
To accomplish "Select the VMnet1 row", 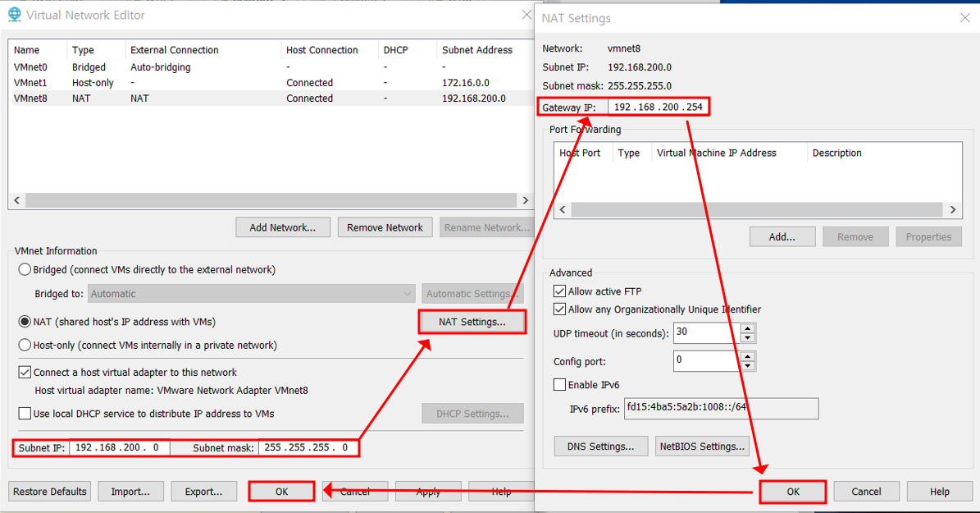I will (272, 83).
